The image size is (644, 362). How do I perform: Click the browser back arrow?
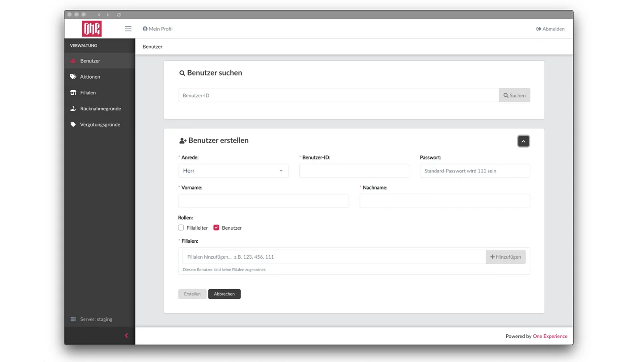coord(99,15)
